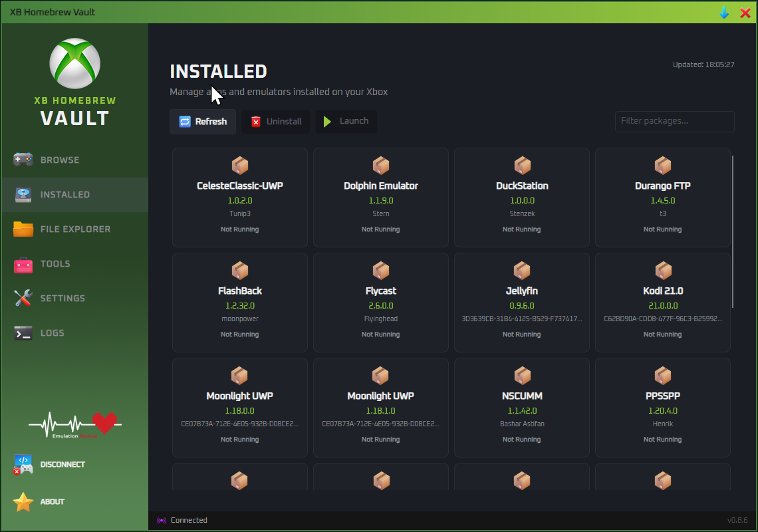Screen dimensions: 758x532
Task: Open the Settings page
Action: coord(75,299)
